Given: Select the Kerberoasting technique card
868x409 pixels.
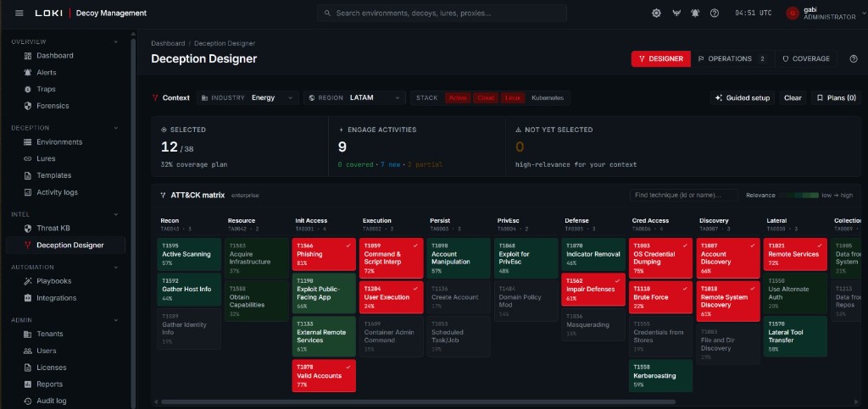Looking at the screenshot, I should (x=660, y=376).
